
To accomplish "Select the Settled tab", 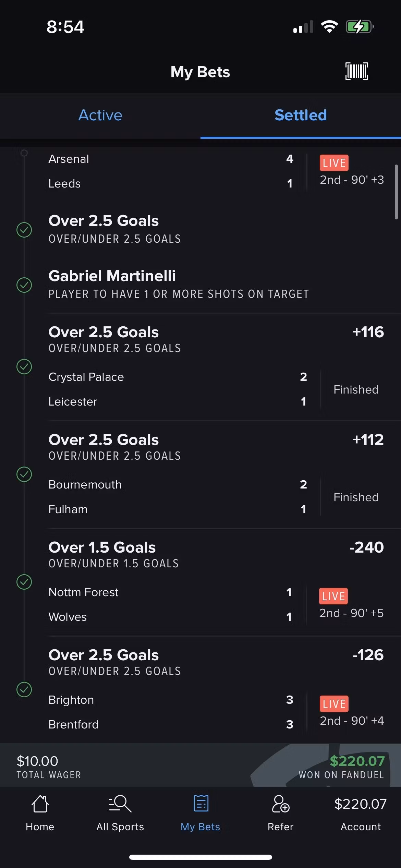I will coord(301,115).
